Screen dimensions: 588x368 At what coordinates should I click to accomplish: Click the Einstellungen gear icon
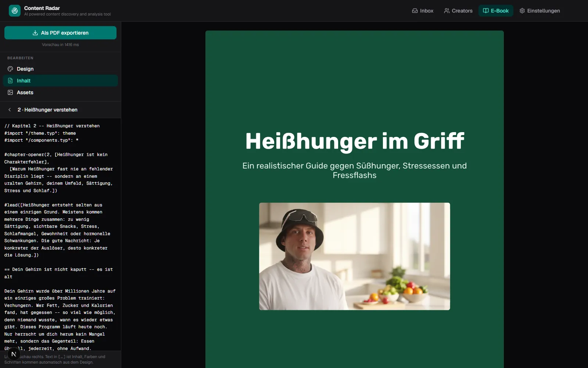click(522, 11)
